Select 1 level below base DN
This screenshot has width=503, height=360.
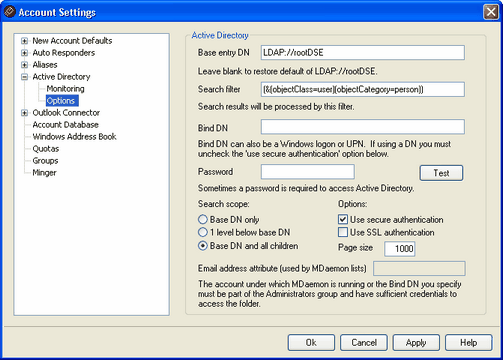(203, 232)
